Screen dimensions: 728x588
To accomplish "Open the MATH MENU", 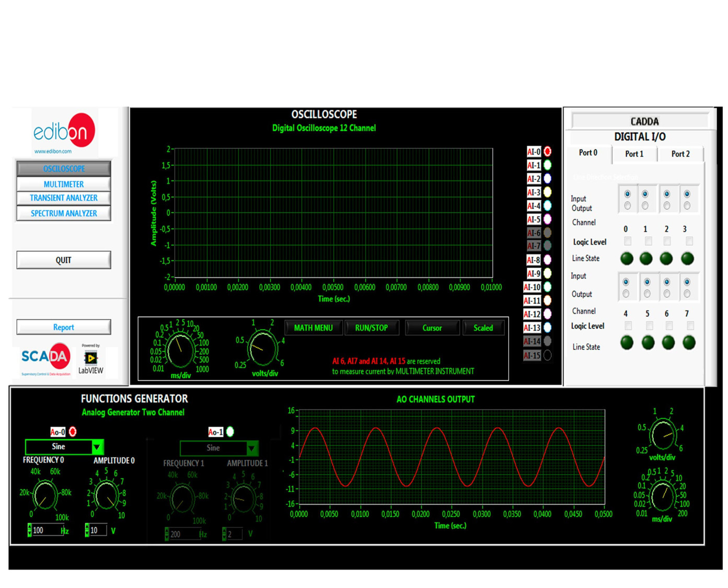I will coord(313,328).
